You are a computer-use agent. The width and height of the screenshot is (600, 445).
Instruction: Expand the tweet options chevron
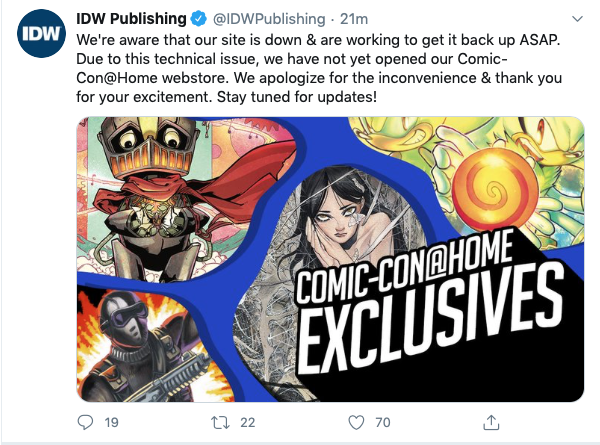577,18
